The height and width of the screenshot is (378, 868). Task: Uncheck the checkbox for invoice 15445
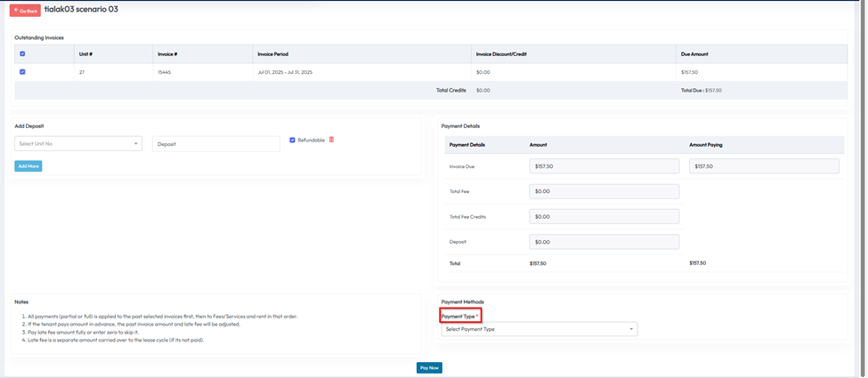pos(22,72)
